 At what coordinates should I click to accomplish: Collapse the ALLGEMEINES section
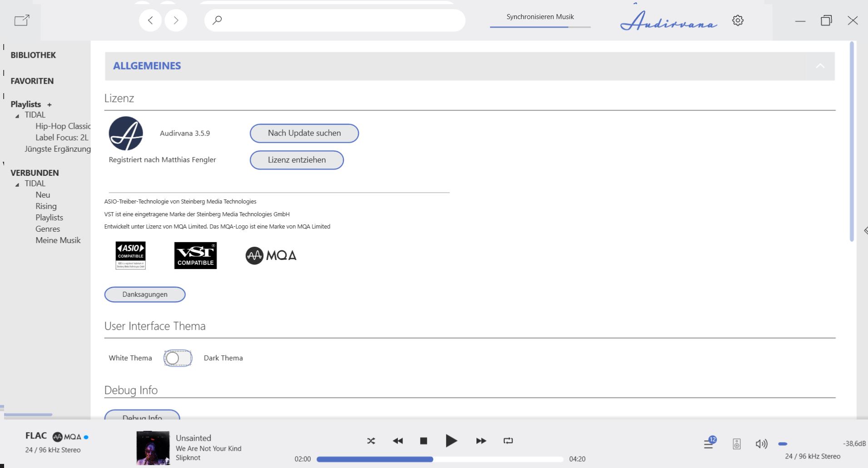[x=820, y=66]
